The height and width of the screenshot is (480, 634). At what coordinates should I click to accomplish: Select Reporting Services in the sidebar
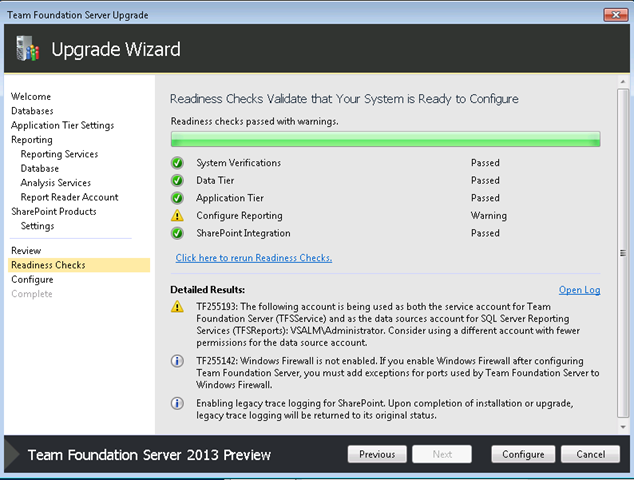[59, 154]
